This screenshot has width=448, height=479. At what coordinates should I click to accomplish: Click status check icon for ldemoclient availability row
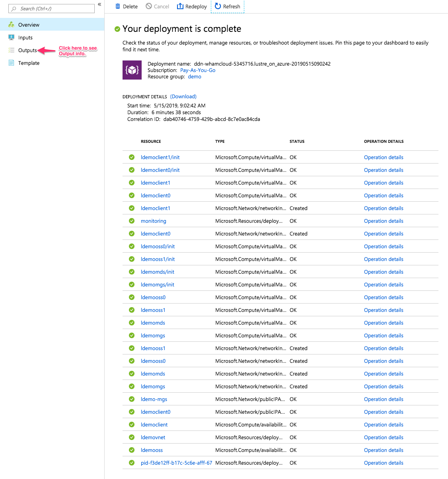[132, 424]
